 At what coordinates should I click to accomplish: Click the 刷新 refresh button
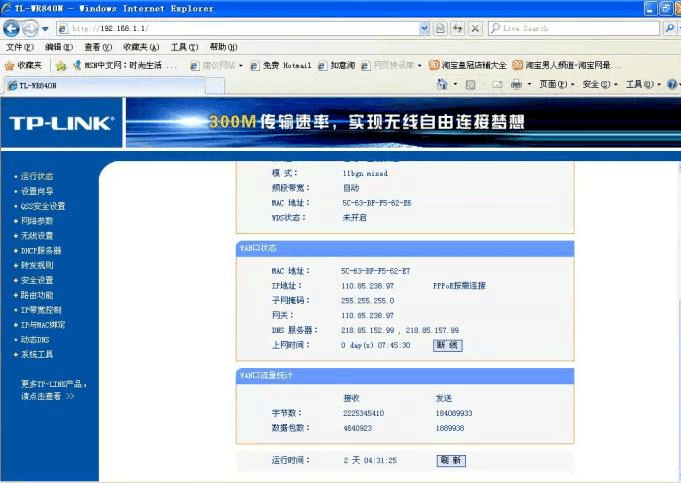(x=451, y=460)
